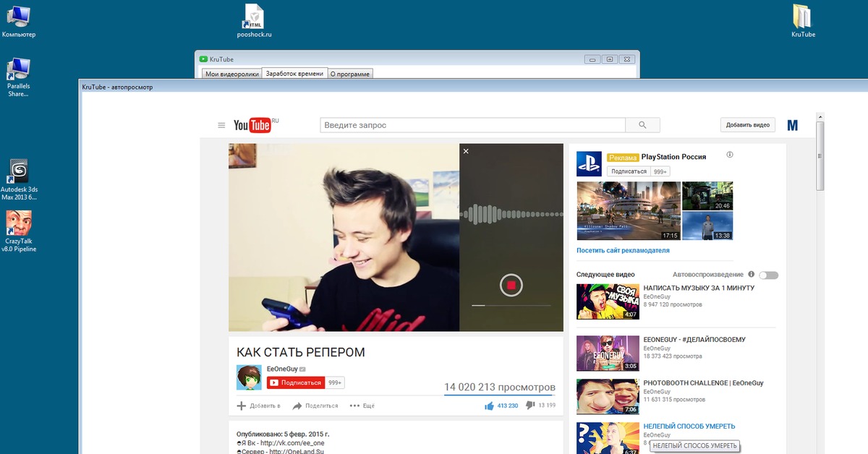Click the 14 020 213 просмотров view count
Image resolution: width=868 pixels, height=454 pixels.
pos(500,387)
